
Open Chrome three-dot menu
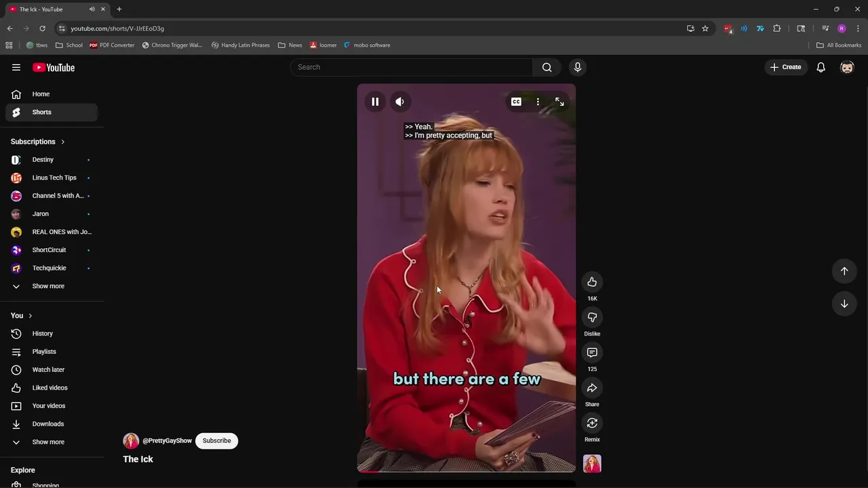[859, 28]
